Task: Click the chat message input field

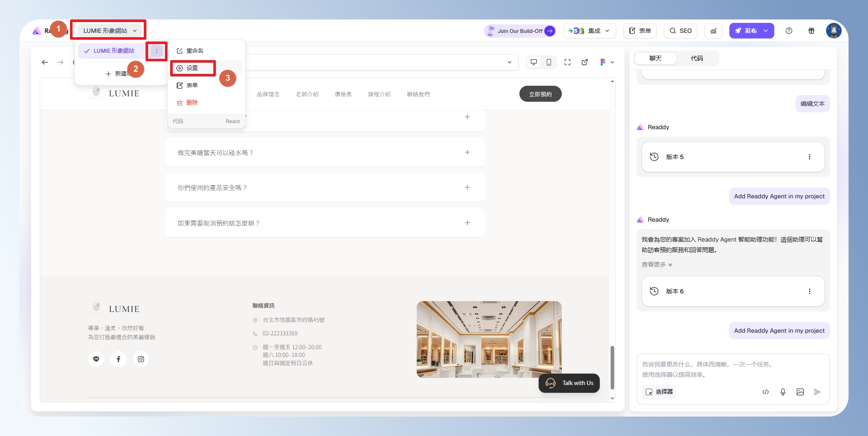Action: pos(732,369)
